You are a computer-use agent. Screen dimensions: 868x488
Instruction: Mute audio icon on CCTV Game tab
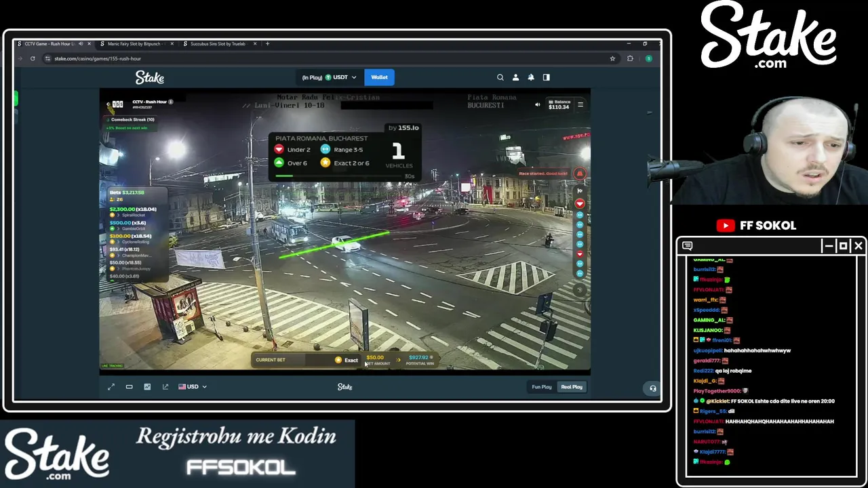(x=81, y=44)
